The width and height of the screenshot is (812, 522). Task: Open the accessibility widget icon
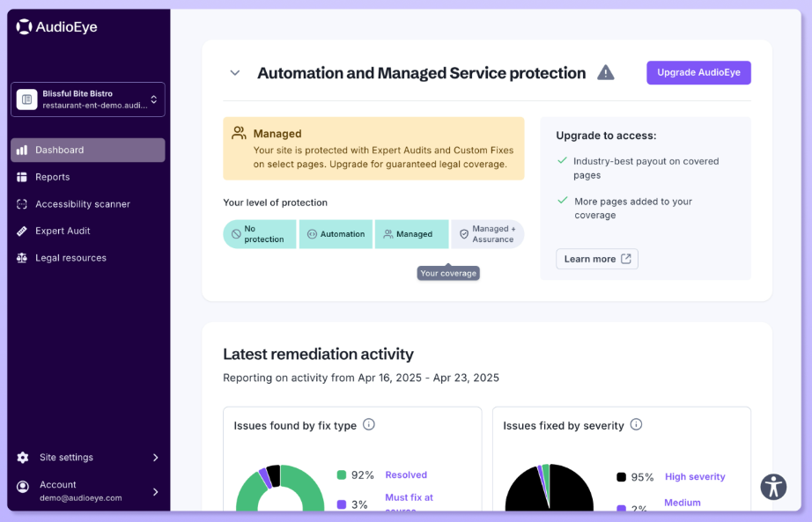pyautogui.click(x=773, y=487)
